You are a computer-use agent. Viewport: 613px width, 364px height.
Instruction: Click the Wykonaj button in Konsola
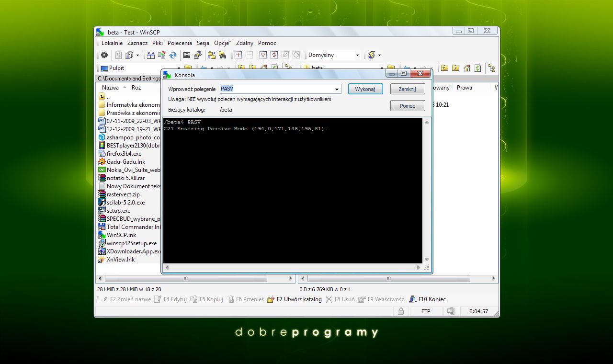point(365,89)
